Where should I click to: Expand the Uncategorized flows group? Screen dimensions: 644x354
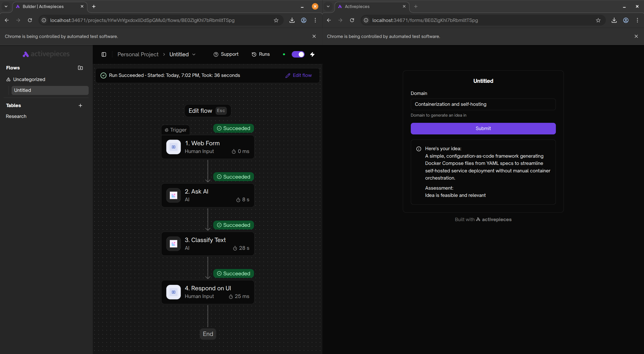29,79
